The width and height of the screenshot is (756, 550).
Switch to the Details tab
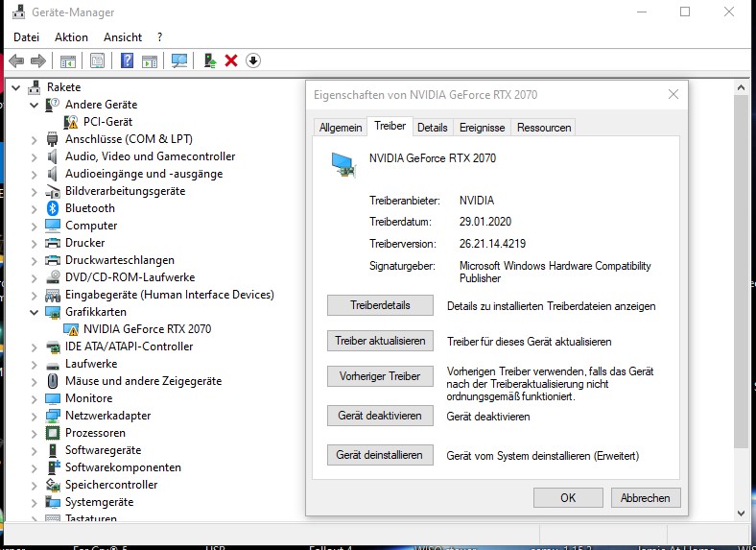coord(433,128)
